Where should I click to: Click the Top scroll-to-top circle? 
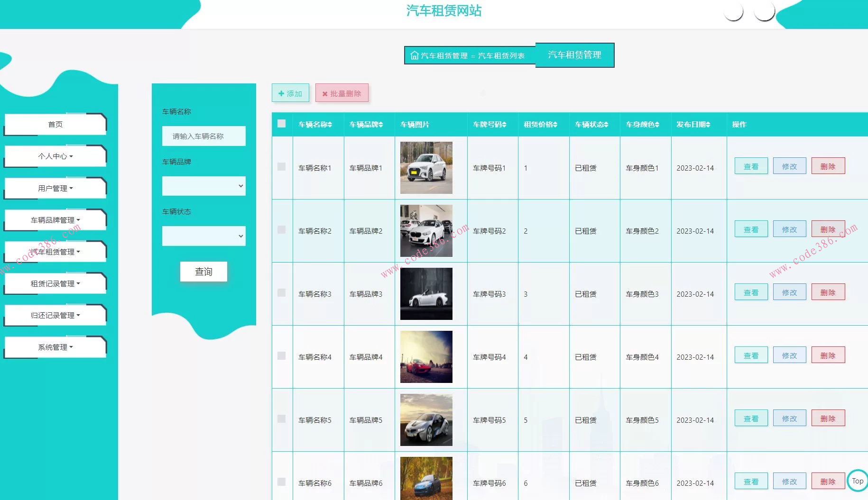tap(857, 481)
